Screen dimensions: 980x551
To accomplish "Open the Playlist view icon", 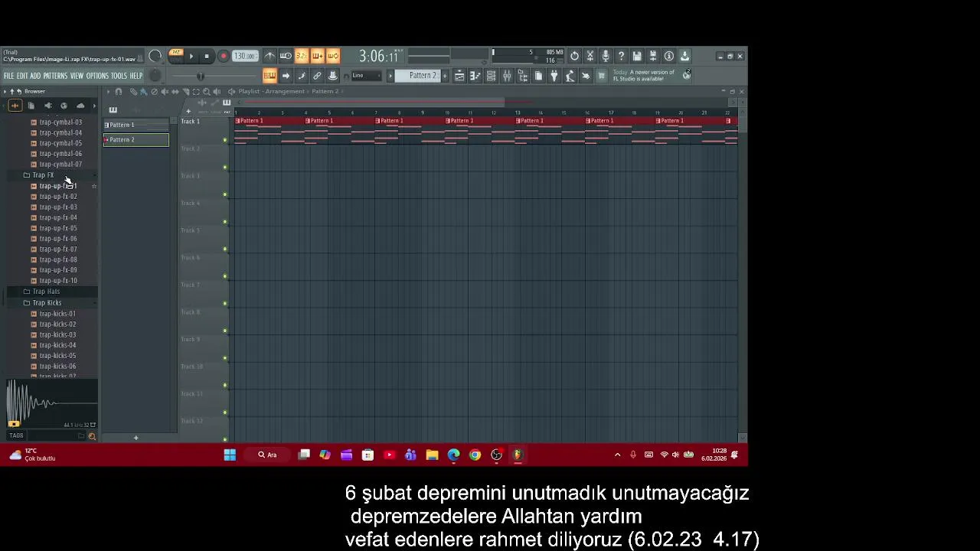I will pos(459,76).
